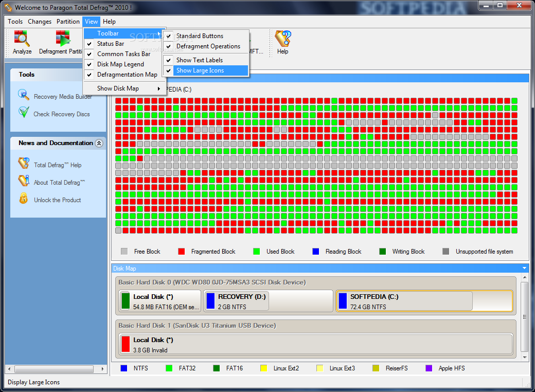This screenshot has width=535, height=392.
Task: Click the Free Block legend swatch
Action: click(124, 252)
